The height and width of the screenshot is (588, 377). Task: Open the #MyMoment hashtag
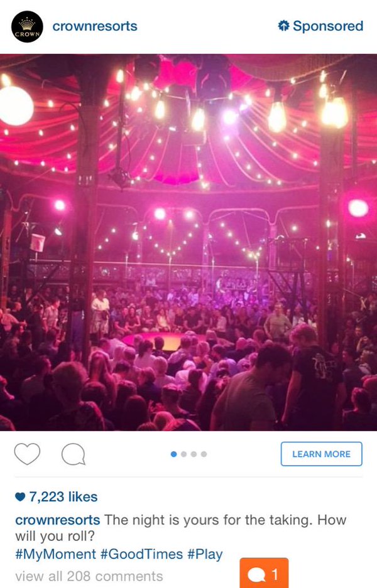[55, 554]
